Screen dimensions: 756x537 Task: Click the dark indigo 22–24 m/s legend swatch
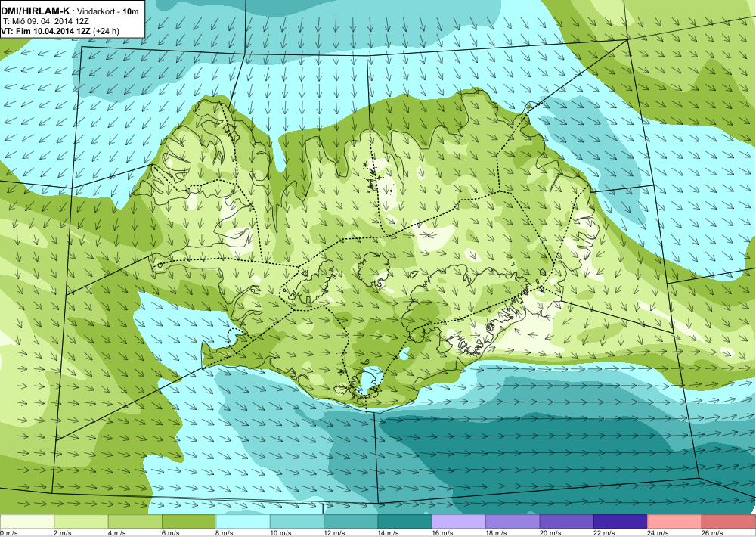pos(621,522)
